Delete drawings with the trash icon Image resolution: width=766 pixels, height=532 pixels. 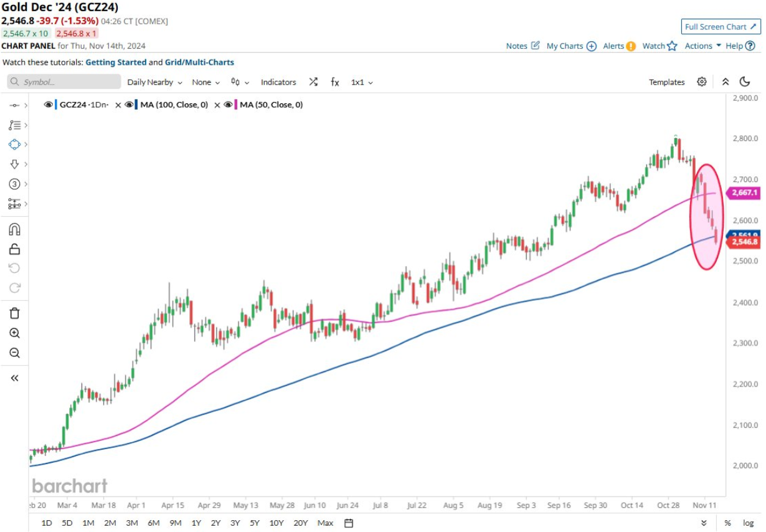(14, 313)
